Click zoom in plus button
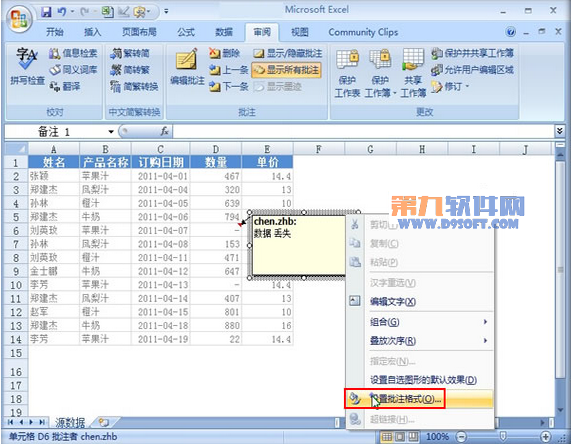This screenshot has width=572, height=444. pyautogui.click(x=546, y=436)
